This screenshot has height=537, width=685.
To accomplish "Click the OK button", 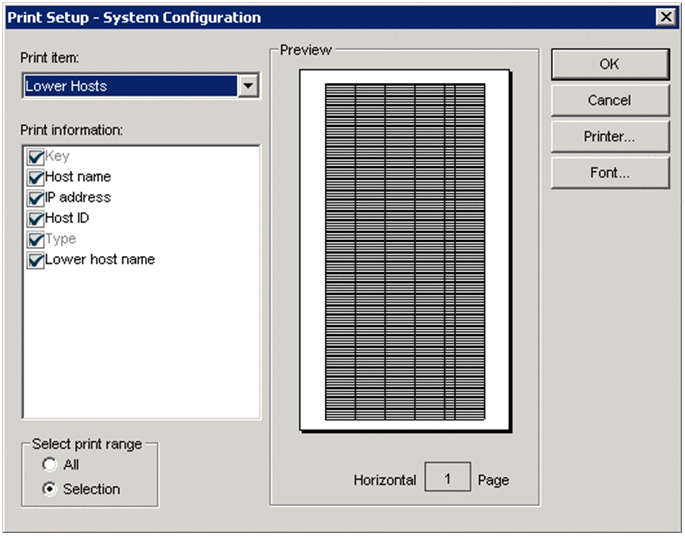I will click(x=609, y=64).
